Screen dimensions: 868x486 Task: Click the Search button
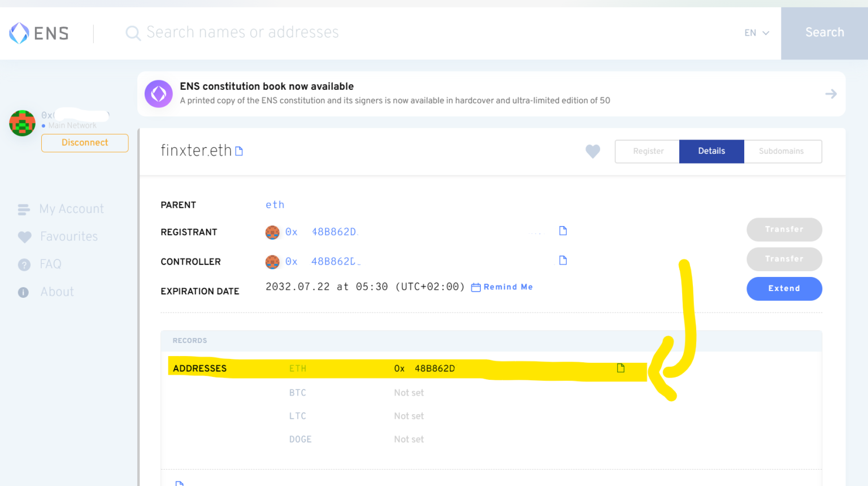[x=824, y=33]
